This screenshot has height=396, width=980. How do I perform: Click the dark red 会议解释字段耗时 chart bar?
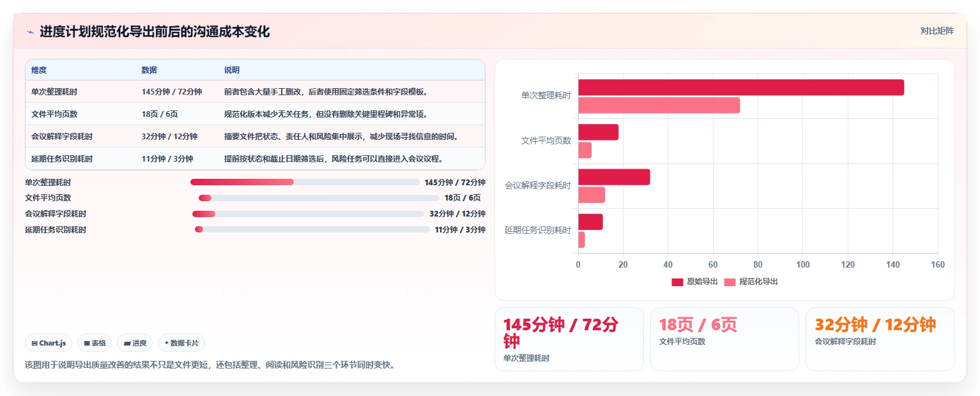[614, 177]
